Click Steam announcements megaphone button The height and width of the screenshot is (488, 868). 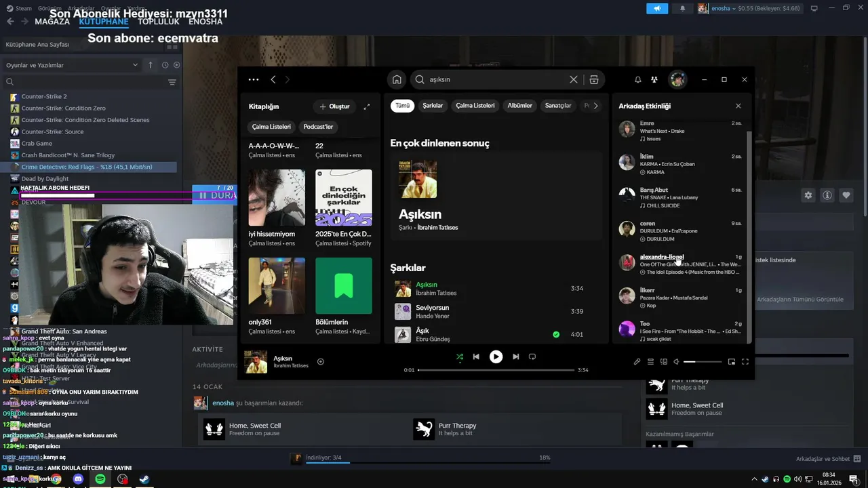[656, 8]
